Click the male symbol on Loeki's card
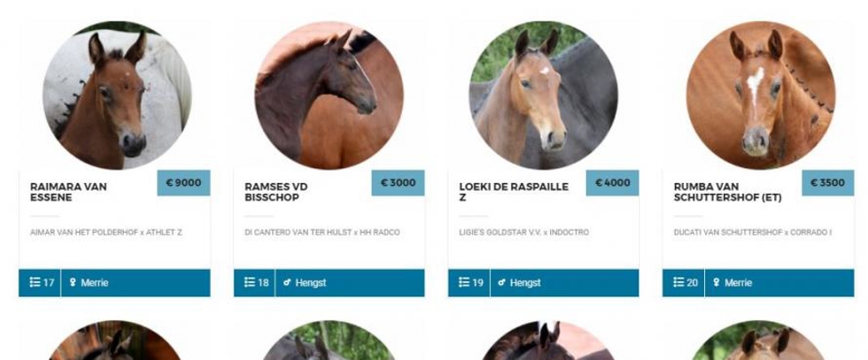868x360 pixels. [x=501, y=282]
